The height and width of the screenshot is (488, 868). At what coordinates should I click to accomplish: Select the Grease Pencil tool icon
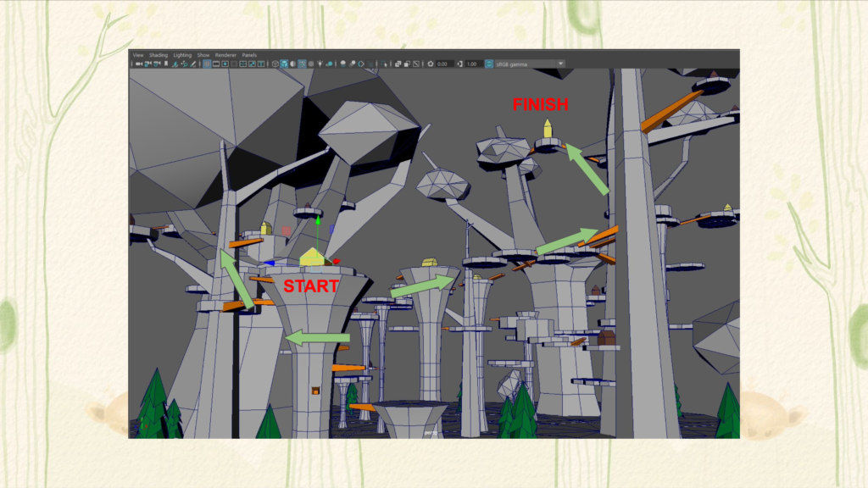pyautogui.click(x=192, y=64)
